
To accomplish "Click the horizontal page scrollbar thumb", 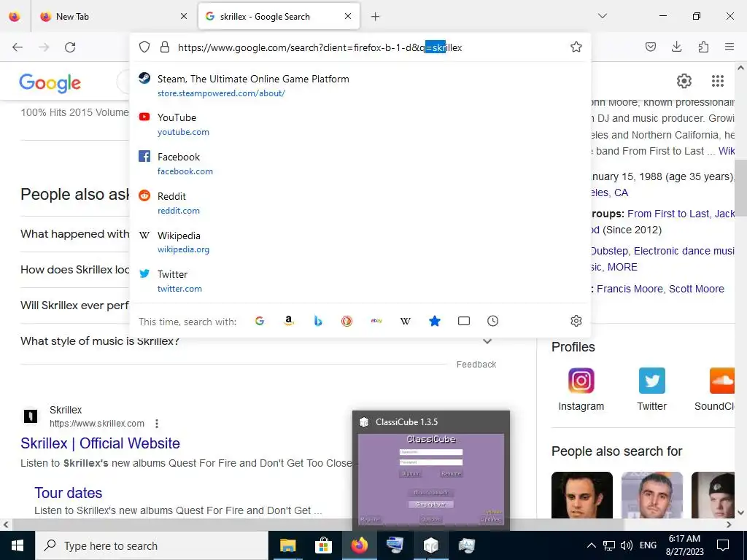I will [318, 525].
